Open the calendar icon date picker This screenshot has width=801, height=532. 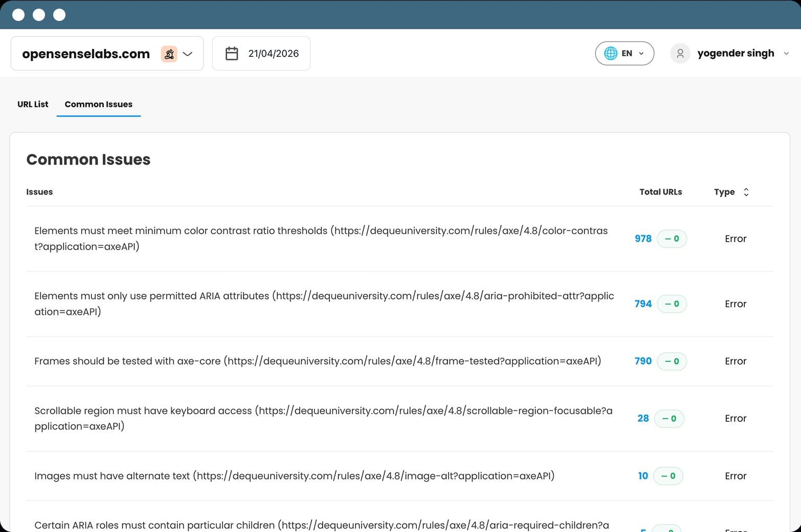click(x=232, y=54)
